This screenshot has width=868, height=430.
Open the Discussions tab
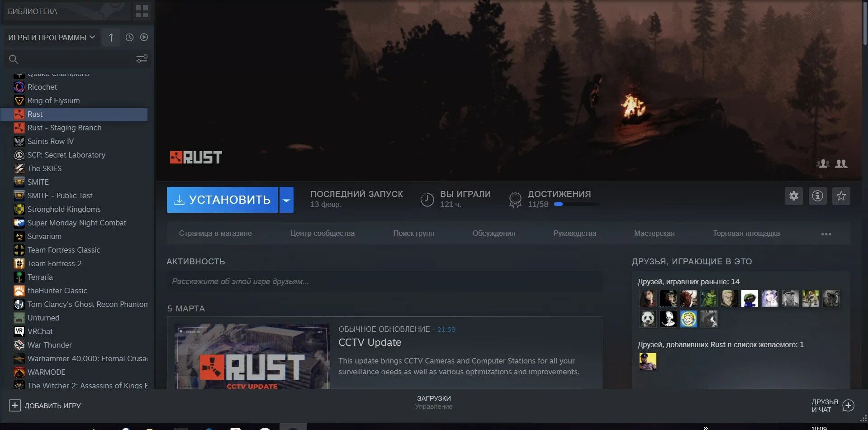tap(494, 234)
